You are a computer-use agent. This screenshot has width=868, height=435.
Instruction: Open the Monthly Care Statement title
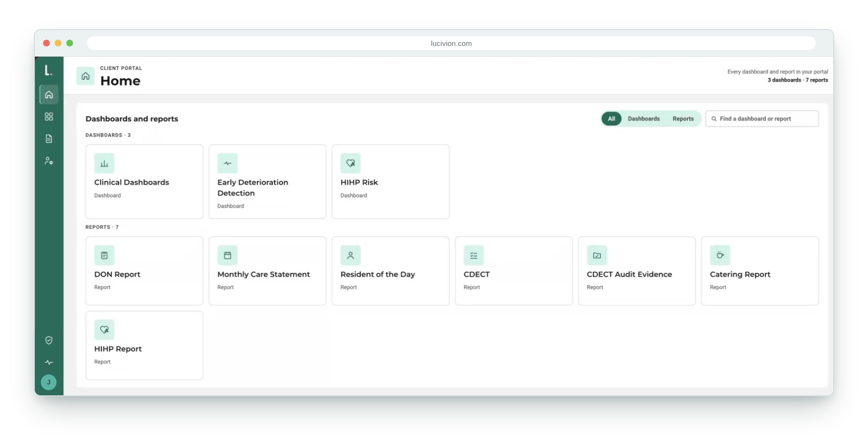coord(264,274)
